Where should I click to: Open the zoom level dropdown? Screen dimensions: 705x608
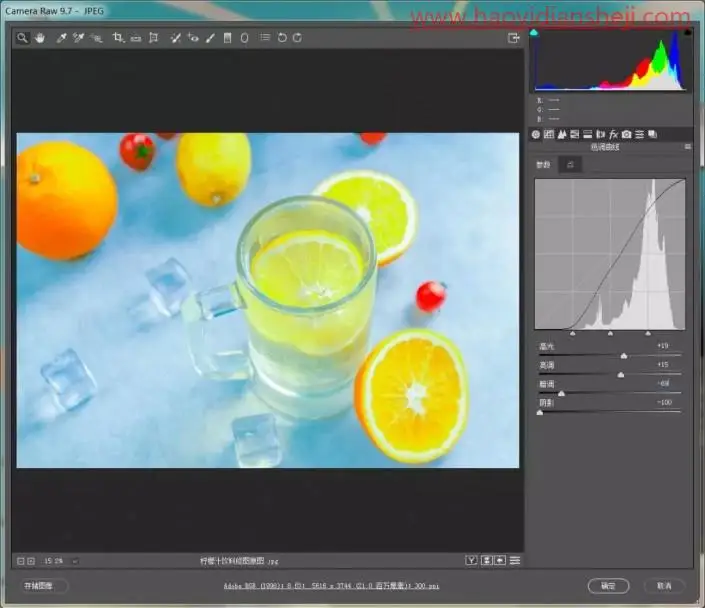(75, 561)
